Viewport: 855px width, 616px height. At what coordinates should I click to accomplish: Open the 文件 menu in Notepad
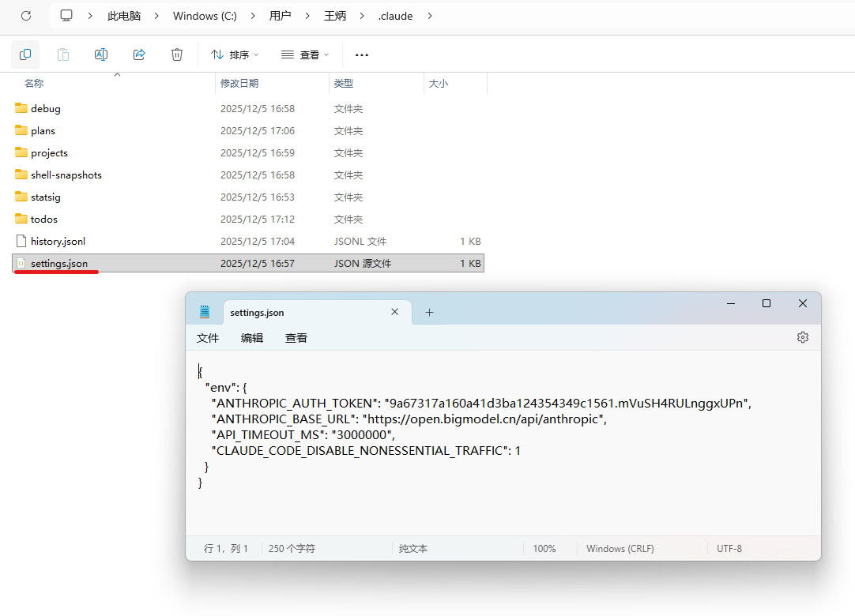(x=208, y=338)
